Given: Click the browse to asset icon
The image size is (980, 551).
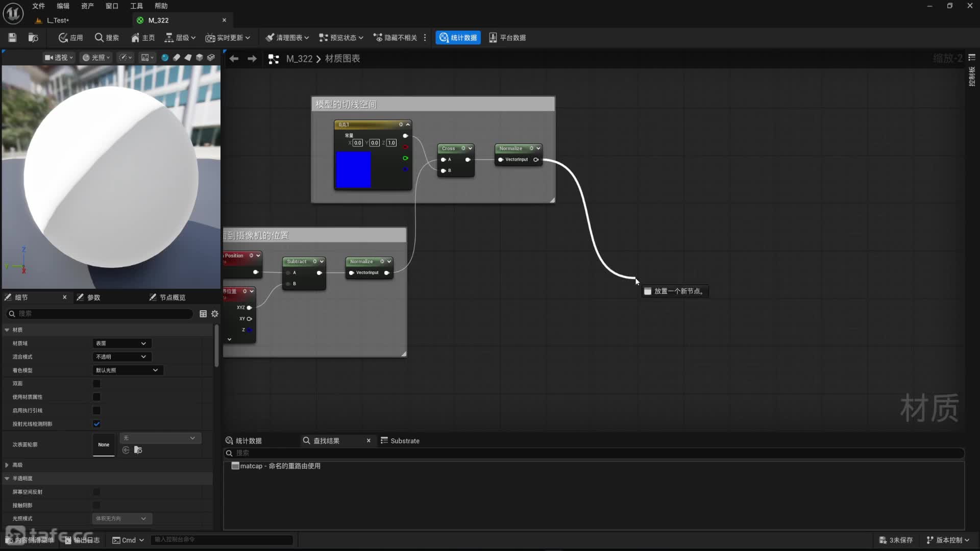Looking at the screenshot, I should point(33,37).
